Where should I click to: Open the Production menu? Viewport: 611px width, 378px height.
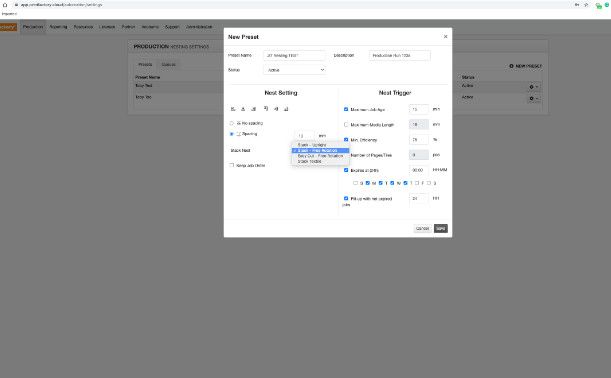click(x=33, y=27)
